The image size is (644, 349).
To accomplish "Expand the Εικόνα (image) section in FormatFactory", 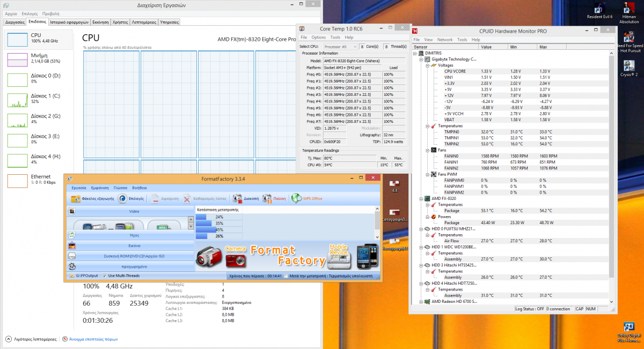I will point(130,246).
